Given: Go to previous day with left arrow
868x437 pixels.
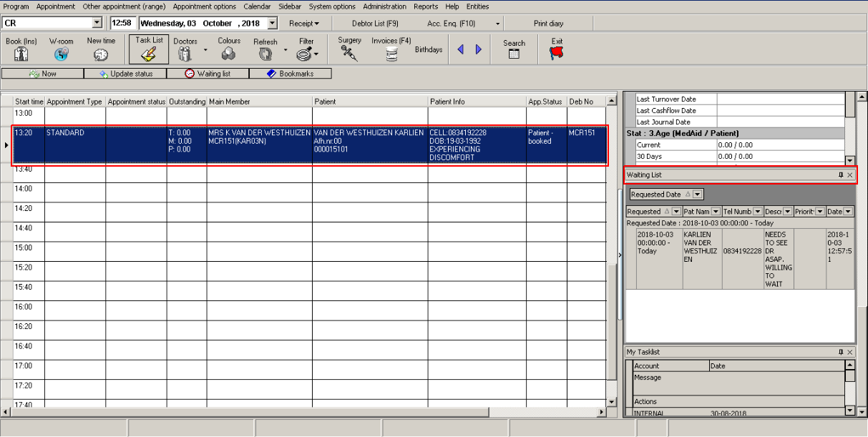Looking at the screenshot, I should (x=460, y=49).
